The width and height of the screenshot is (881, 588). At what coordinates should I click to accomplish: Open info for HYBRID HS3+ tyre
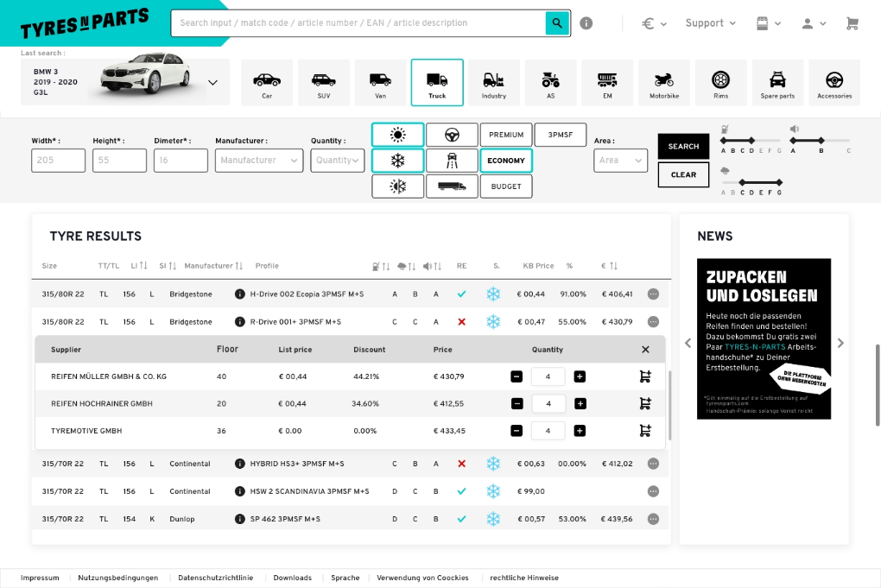(240, 464)
